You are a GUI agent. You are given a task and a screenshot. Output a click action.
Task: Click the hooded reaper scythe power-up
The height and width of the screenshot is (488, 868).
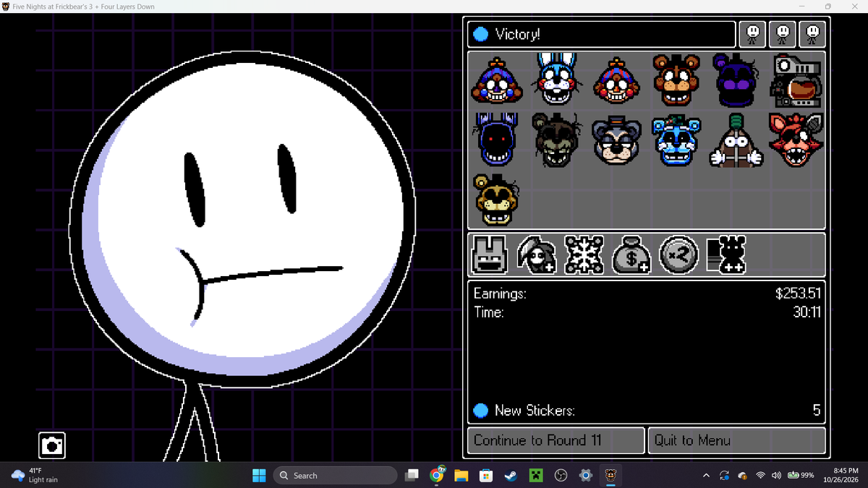[536, 255]
